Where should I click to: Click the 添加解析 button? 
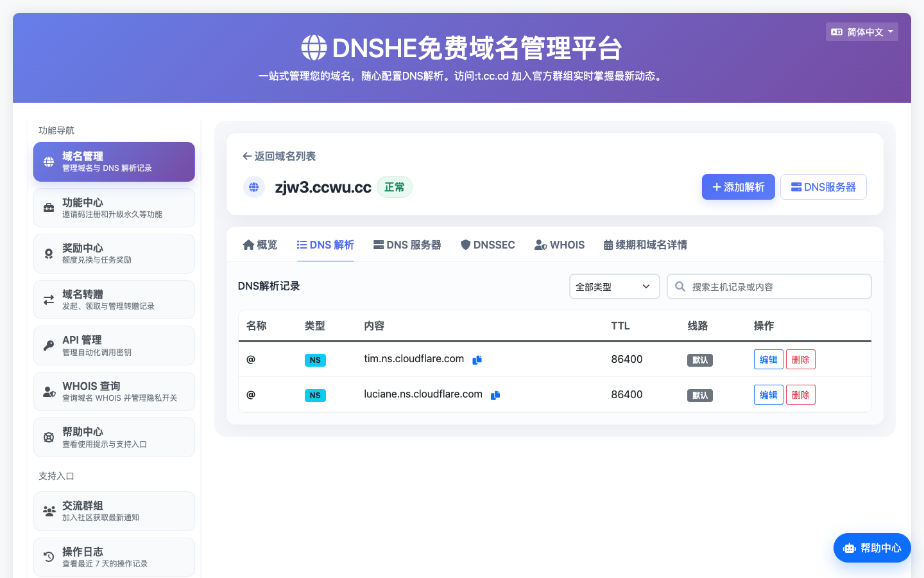click(738, 187)
